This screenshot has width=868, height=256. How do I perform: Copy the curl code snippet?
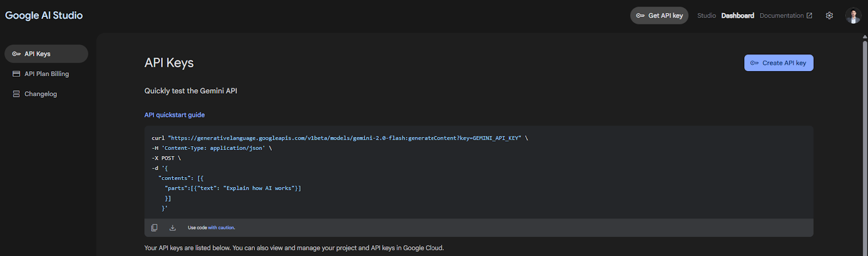click(154, 228)
